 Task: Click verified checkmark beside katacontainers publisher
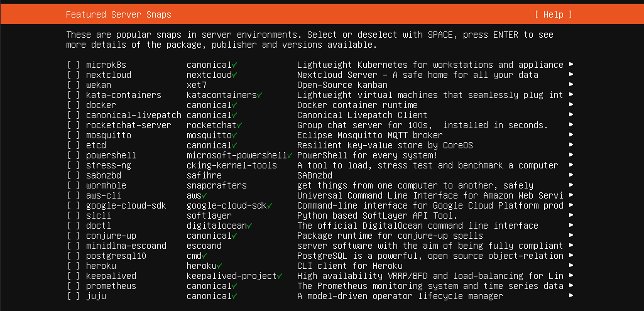259,95
